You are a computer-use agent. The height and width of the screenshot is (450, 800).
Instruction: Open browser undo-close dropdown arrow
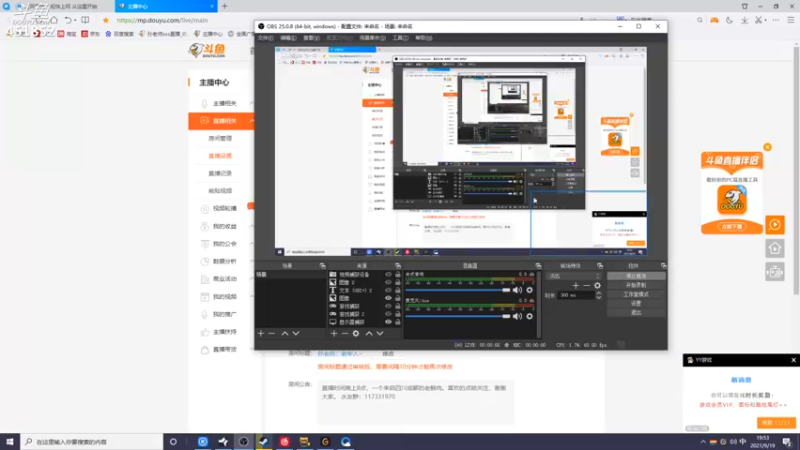point(75,20)
